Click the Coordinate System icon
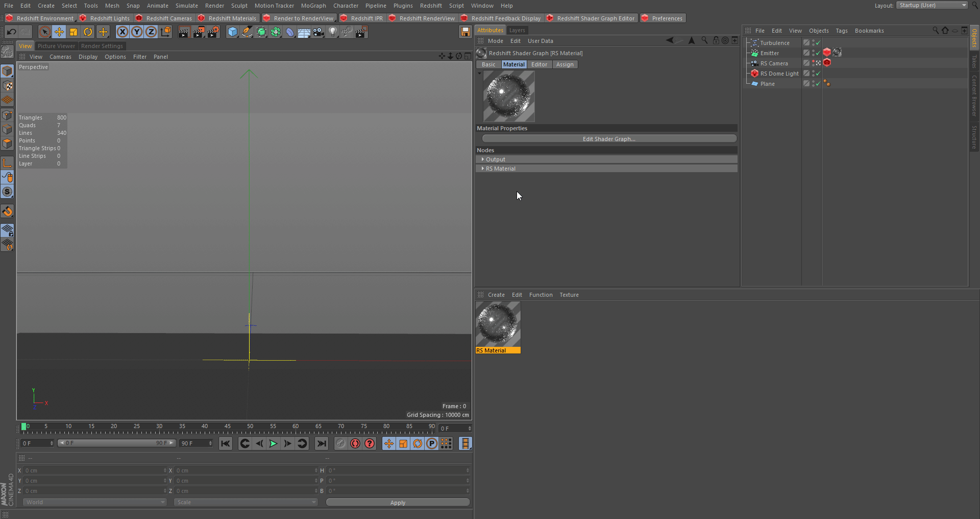This screenshot has width=980, height=519. click(x=165, y=32)
